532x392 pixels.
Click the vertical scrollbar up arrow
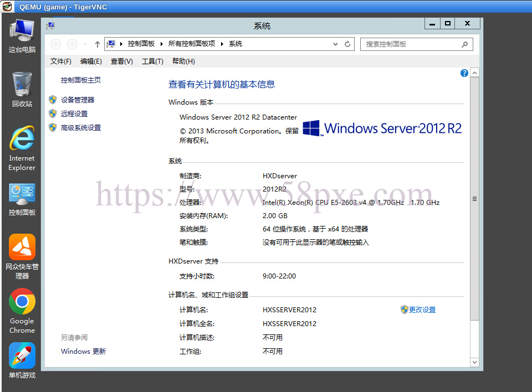click(x=475, y=73)
